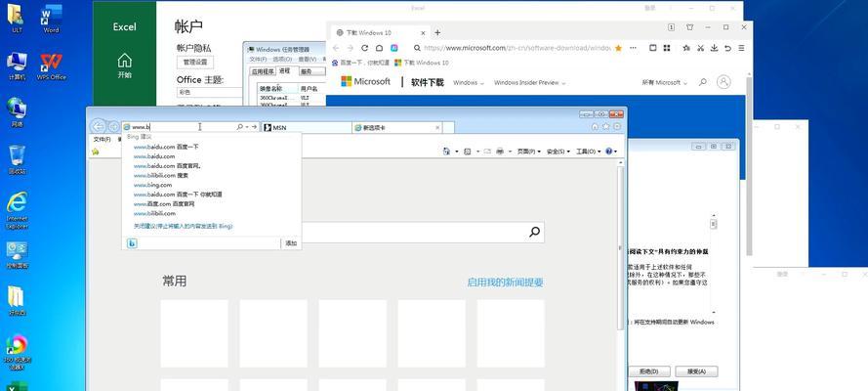Click the 360 browser URL address field
Viewport: 868px width, 391px height.
(517, 48)
